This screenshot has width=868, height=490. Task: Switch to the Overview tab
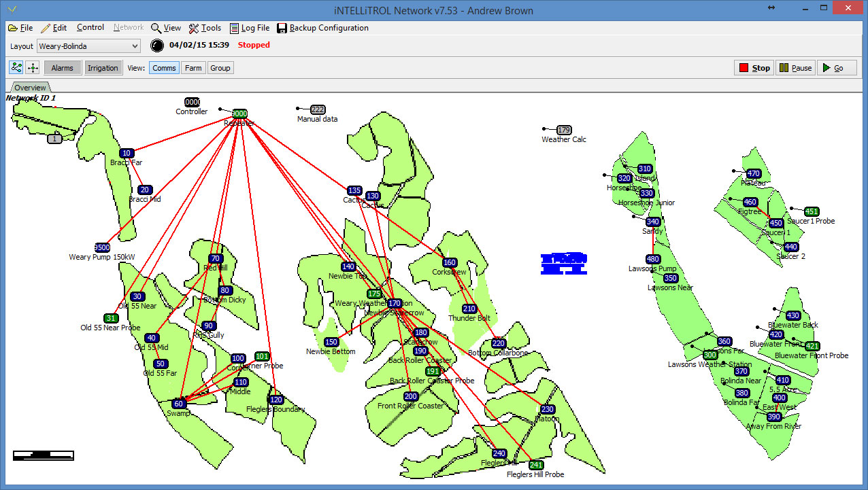[31, 88]
